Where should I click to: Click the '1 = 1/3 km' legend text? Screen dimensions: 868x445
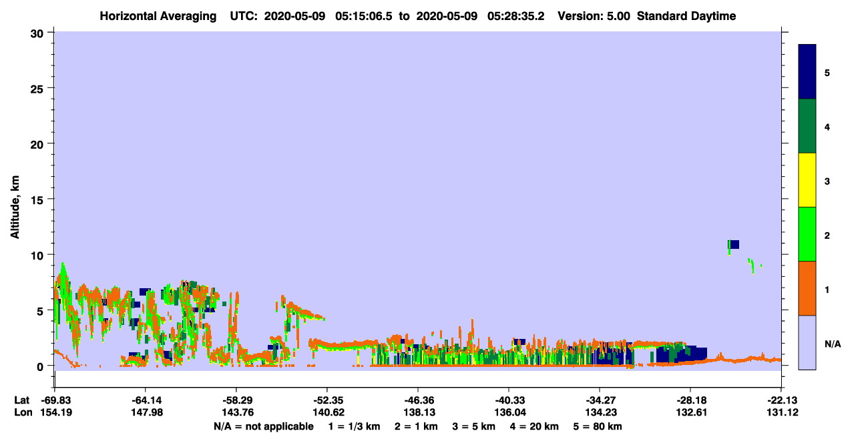click(355, 426)
